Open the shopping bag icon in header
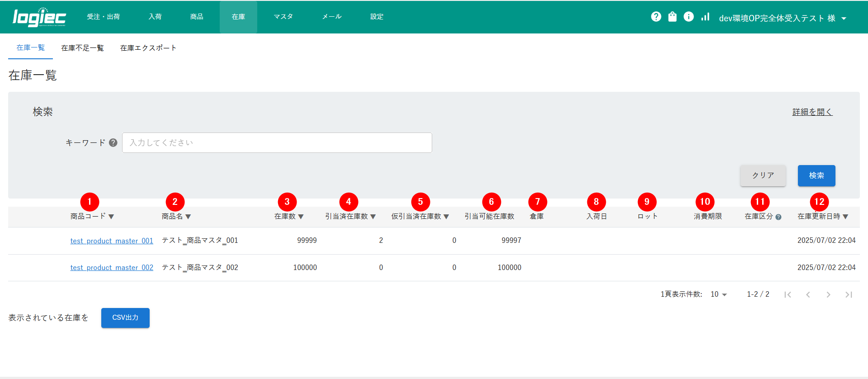 pos(672,17)
